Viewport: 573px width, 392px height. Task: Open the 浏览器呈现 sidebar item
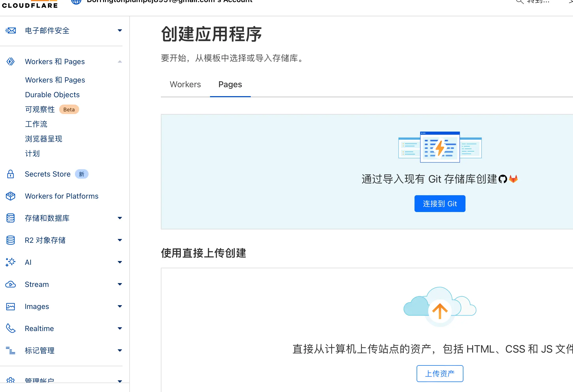pos(44,139)
